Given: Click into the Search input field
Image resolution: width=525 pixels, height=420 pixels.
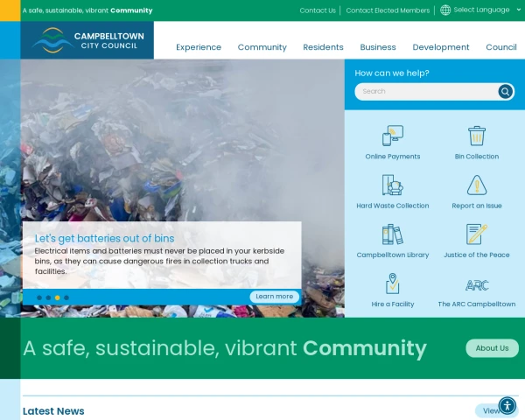Looking at the screenshot, I should [426, 91].
